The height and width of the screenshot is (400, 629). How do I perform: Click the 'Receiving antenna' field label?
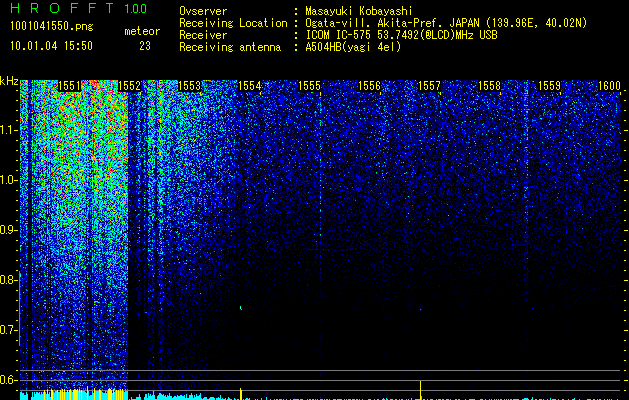tap(230, 47)
